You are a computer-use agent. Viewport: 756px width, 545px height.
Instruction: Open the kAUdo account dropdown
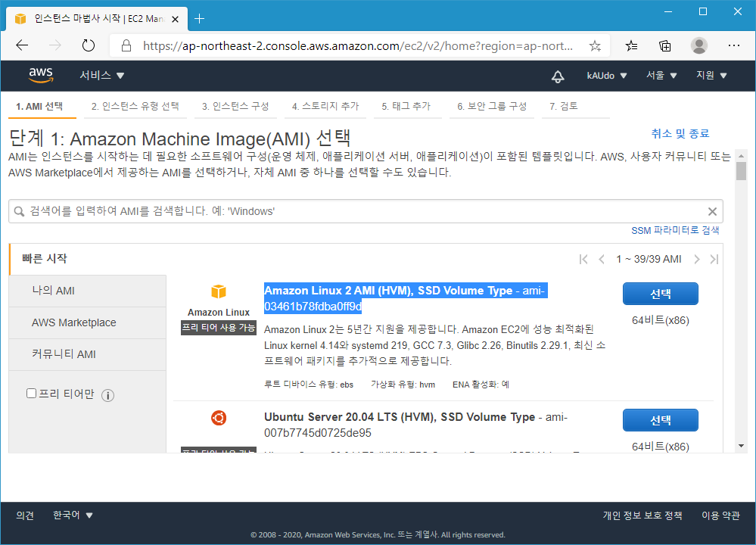click(x=606, y=76)
